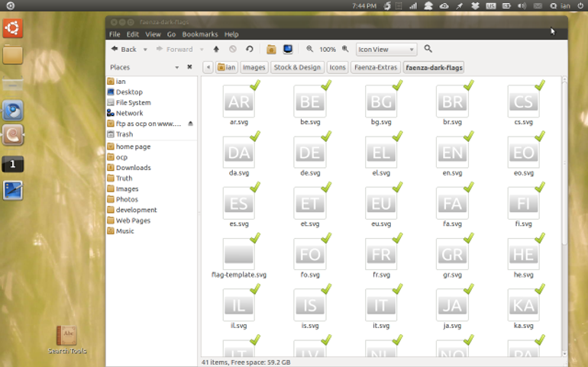Close the Places sidebar with X
Viewport: 588px width, 367px height.
click(189, 66)
